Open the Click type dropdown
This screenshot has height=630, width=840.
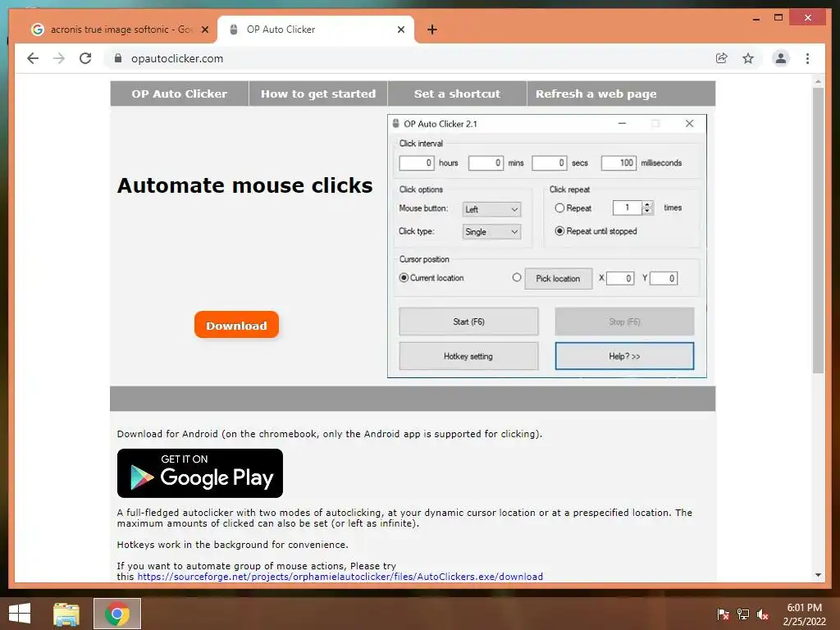[x=491, y=232]
